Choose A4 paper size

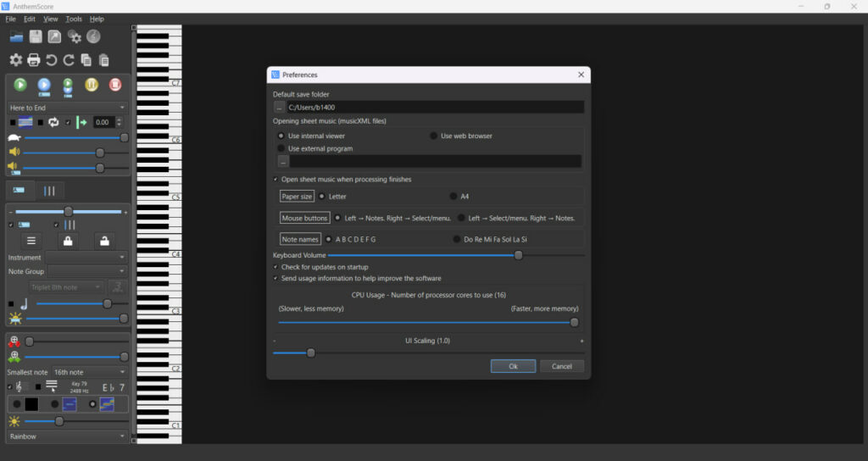453,197
